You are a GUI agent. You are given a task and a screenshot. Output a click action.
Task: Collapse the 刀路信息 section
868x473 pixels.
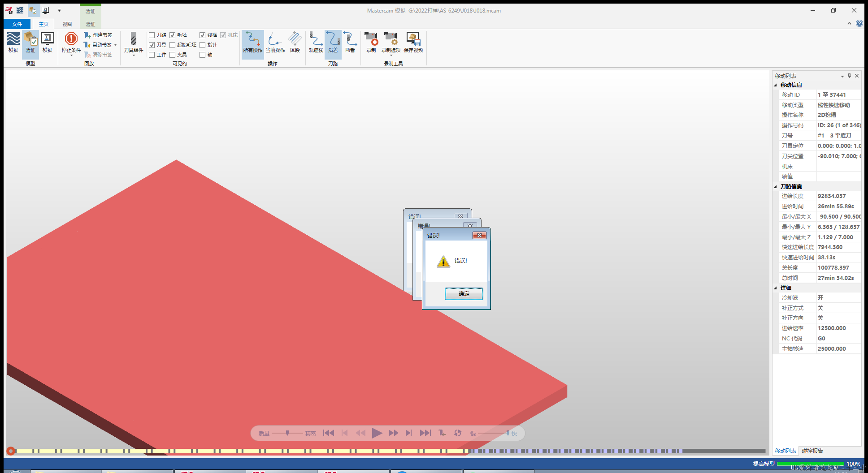(776, 187)
